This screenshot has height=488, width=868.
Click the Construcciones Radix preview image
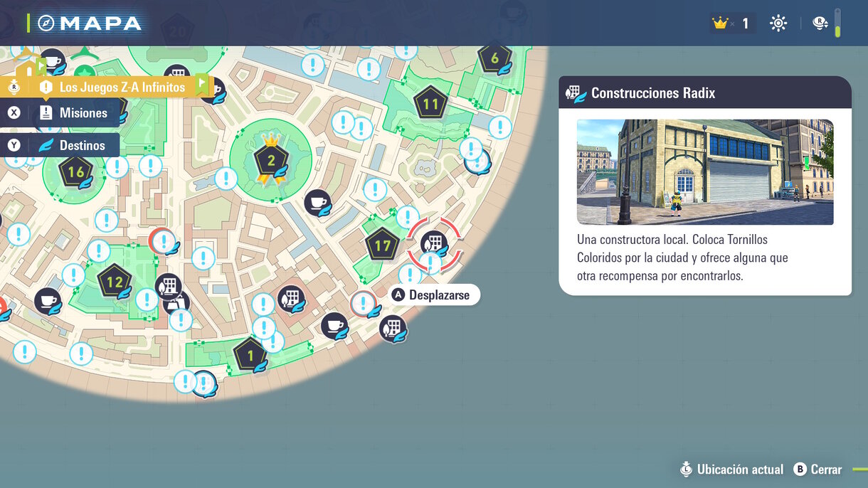(704, 171)
